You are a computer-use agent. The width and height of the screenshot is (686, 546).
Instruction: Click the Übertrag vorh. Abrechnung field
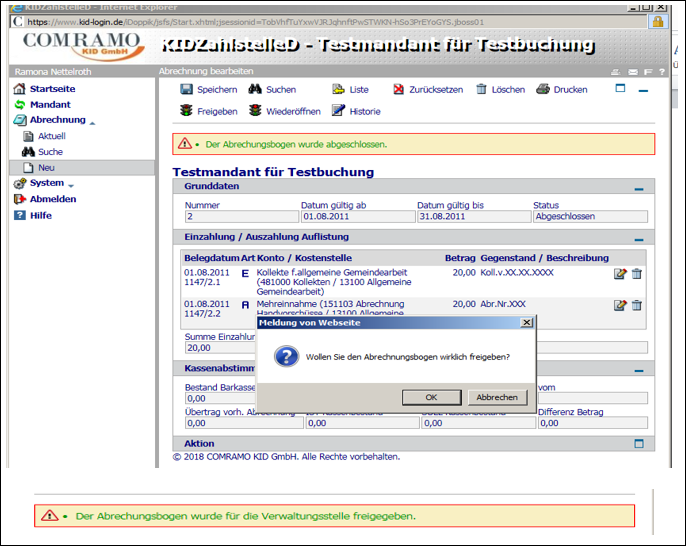pyautogui.click(x=244, y=423)
